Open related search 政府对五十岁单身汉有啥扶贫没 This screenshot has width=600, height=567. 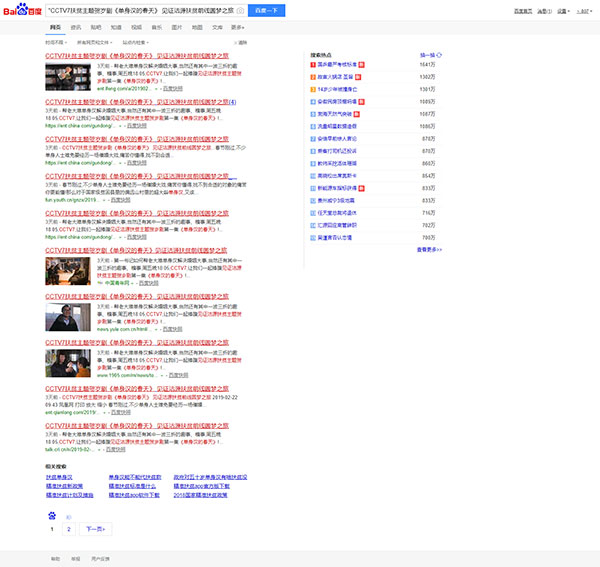click(x=210, y=477)
